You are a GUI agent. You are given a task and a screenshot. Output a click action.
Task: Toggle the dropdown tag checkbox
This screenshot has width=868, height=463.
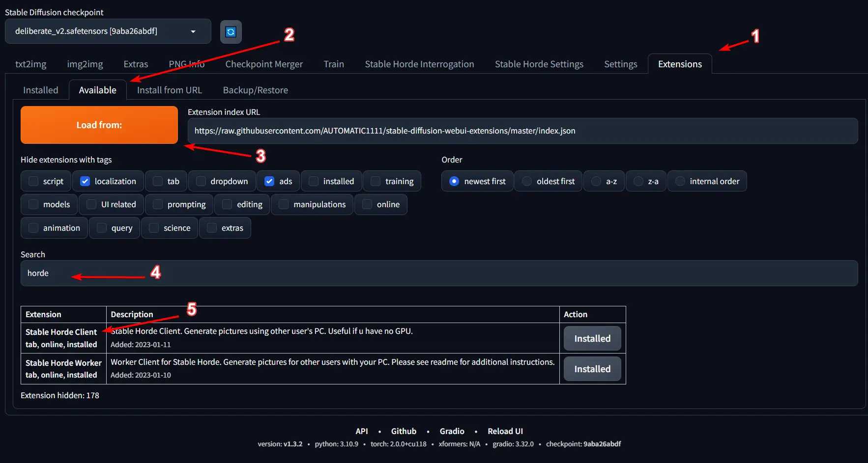201,181
